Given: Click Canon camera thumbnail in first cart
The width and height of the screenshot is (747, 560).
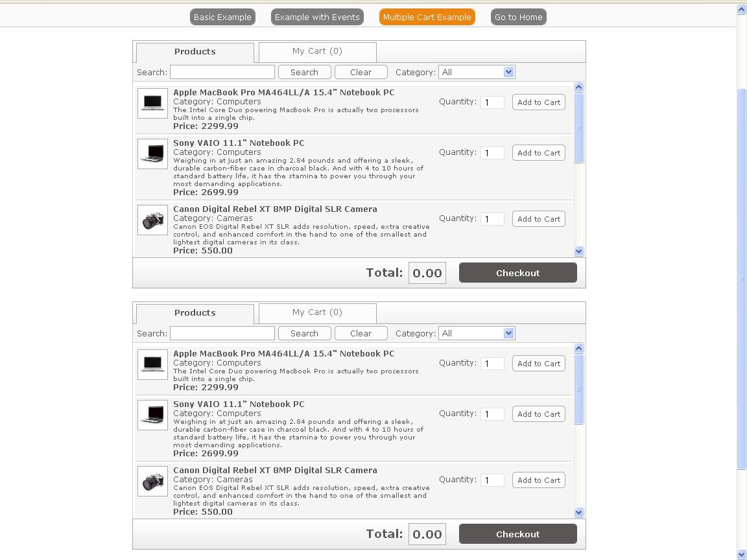Looking at the screenshot, I should point(152,220).
